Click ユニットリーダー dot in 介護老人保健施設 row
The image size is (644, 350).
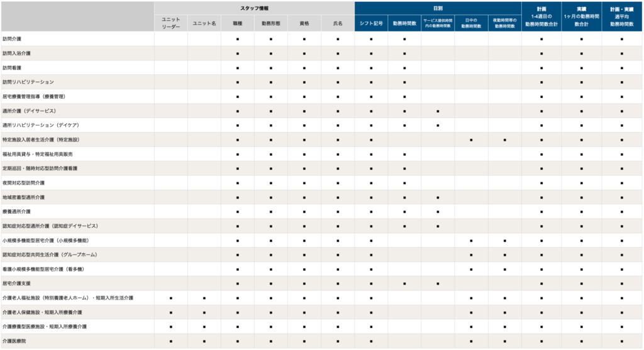[171, 313]
